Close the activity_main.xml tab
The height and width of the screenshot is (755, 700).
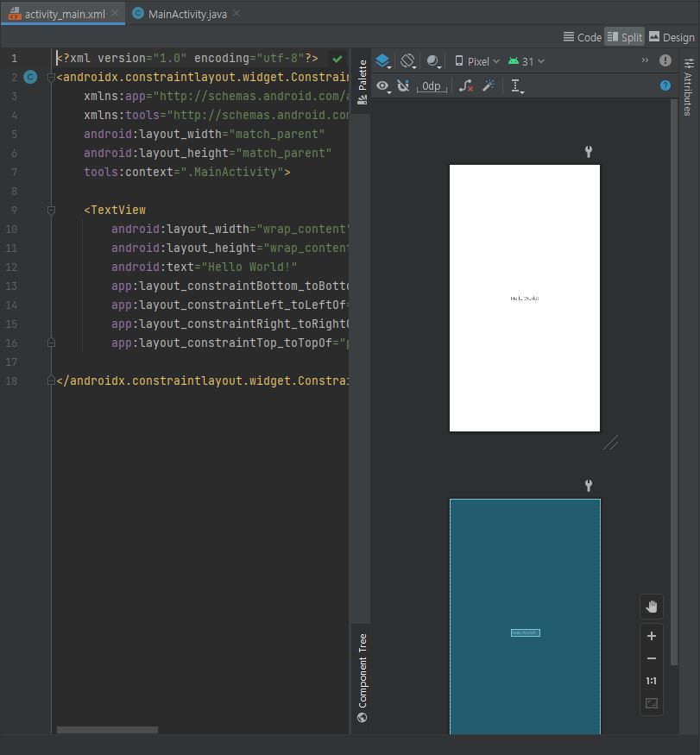(x=115, y=14)
